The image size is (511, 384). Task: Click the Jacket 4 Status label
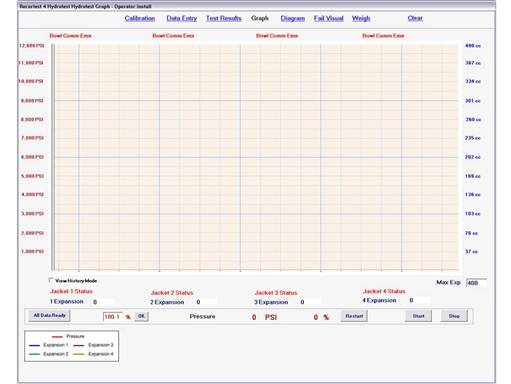pyautogui.click(x=384, y=291)
